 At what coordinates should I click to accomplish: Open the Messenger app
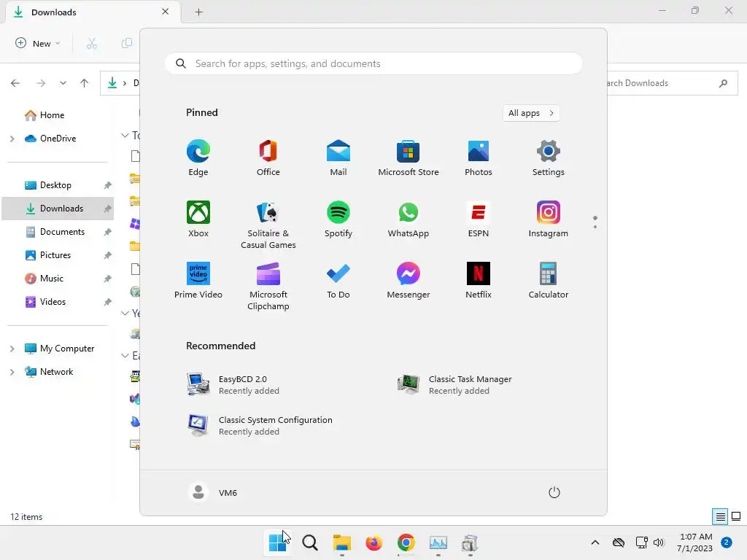[409, 280]
